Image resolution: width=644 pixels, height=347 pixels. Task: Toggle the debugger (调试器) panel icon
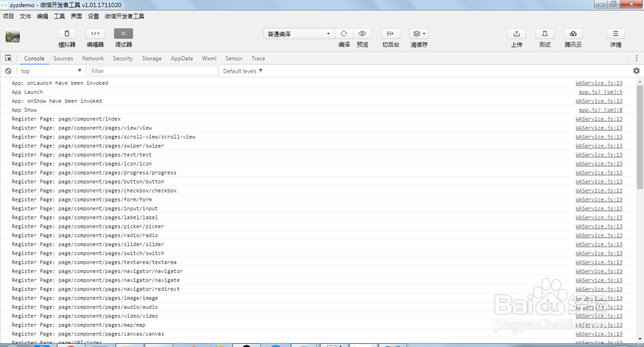[123, 33]
